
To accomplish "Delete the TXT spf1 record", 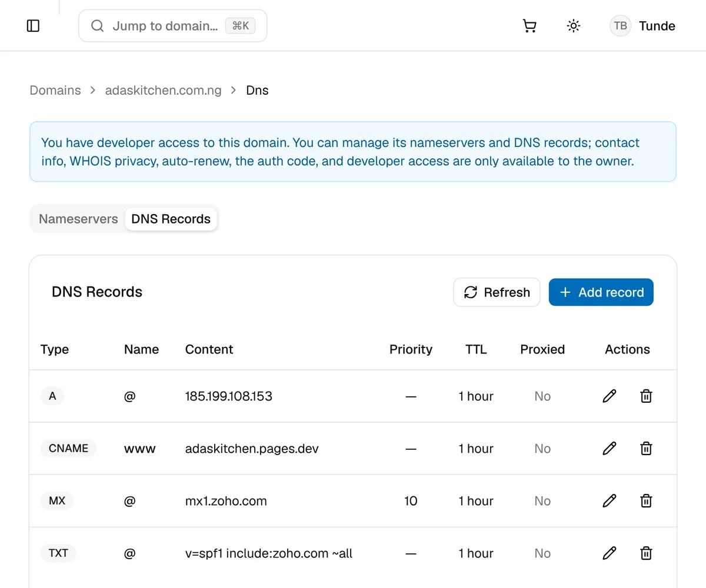I will (646, 553).
